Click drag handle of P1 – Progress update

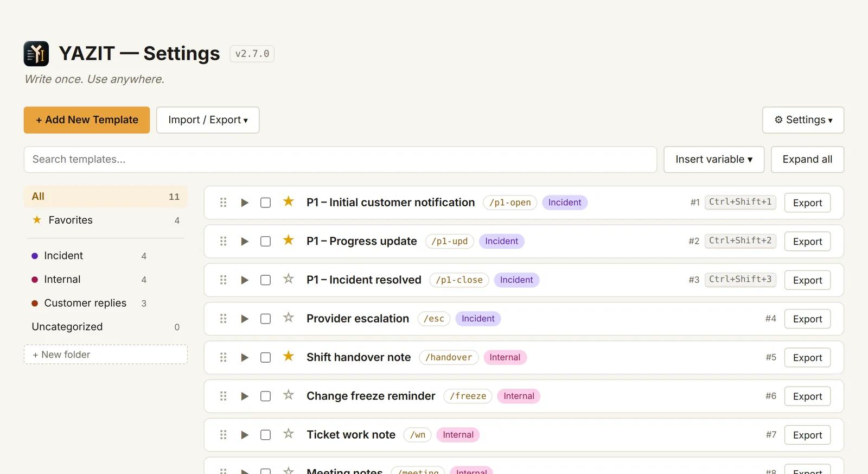[223, 241]
